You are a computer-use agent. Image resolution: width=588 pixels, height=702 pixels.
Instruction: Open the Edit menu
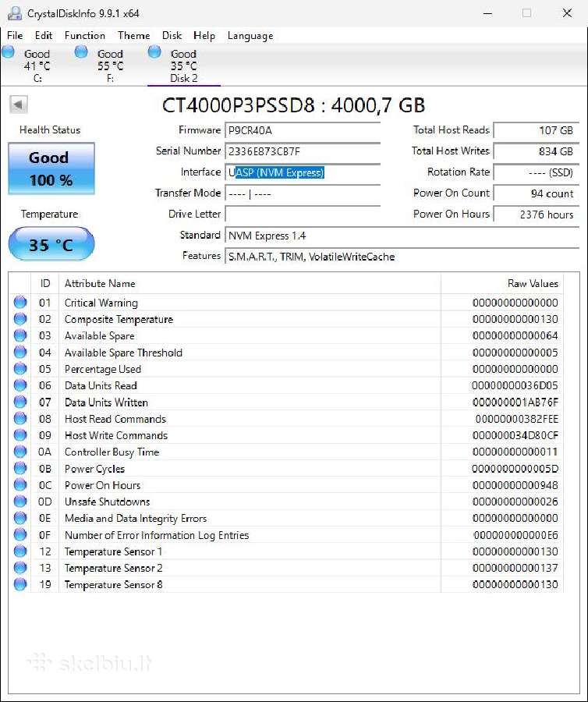coord(44,35)
